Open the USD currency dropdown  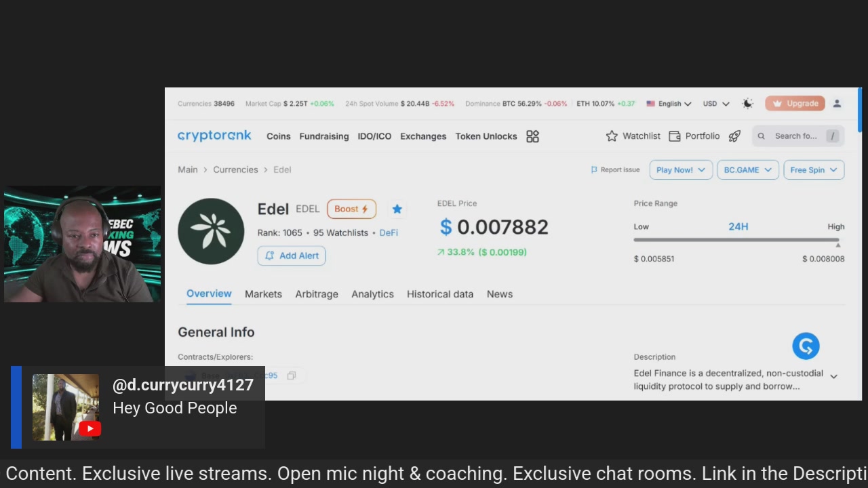click(x=716, y=104)
